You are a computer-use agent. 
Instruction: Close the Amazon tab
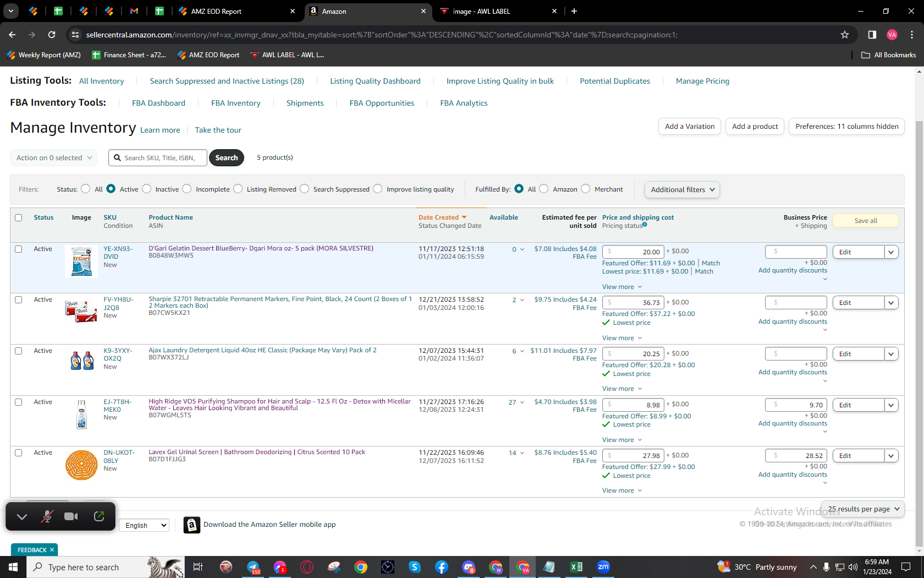pos(424,11)
